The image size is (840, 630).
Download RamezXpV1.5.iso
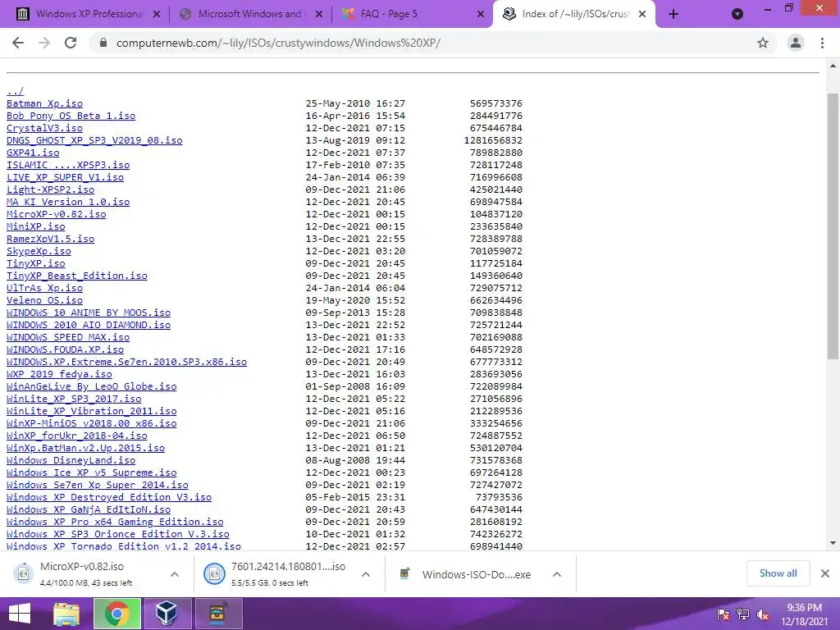[x=50, y=239]
